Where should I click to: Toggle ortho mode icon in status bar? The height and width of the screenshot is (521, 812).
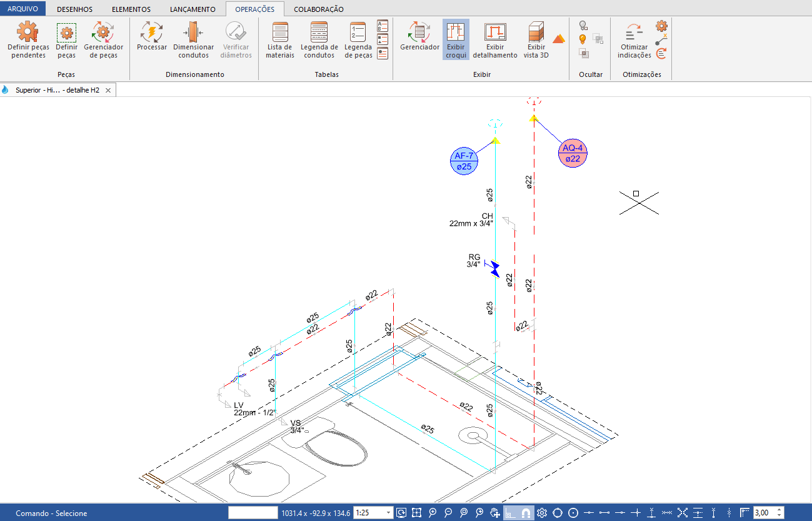point(511,513)
